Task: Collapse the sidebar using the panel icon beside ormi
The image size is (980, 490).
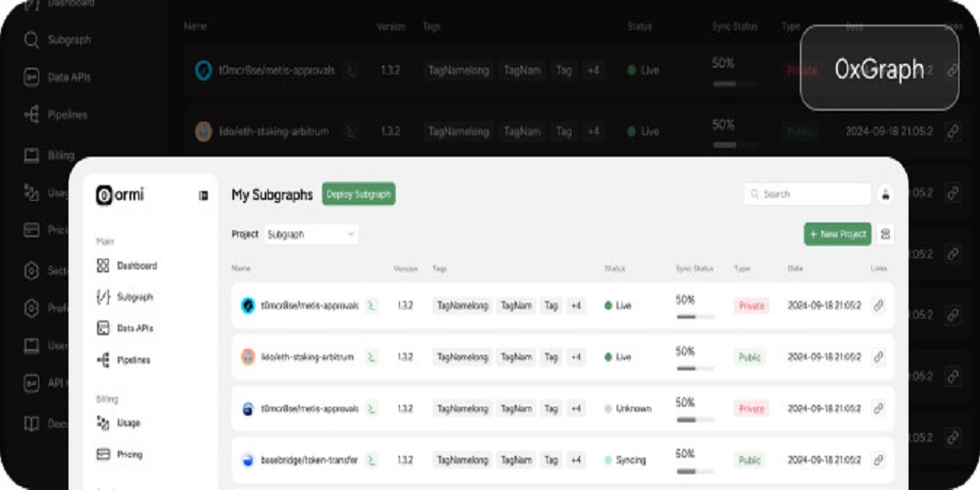Action: coord(203,196)
